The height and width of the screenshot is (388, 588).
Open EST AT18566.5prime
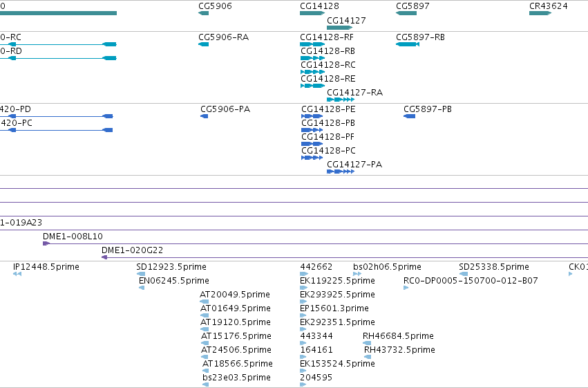pyautogui.click(x=238, y=364)
